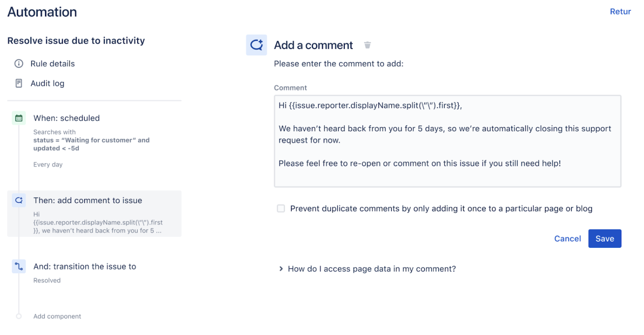Image resolution: width=644 pixels, height=335 pixels.
Task: Select the 'Then: add comment to issue' step
Action: [88, 200]
